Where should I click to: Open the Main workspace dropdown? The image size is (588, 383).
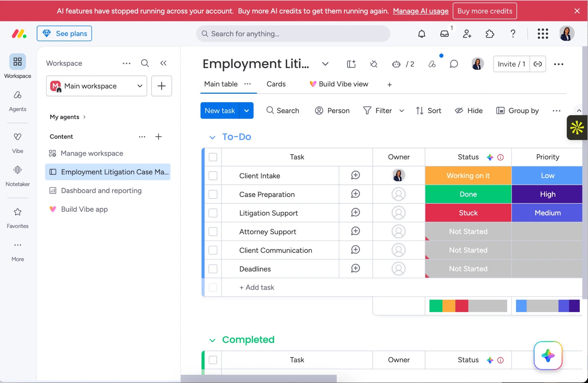pos(96,86)
